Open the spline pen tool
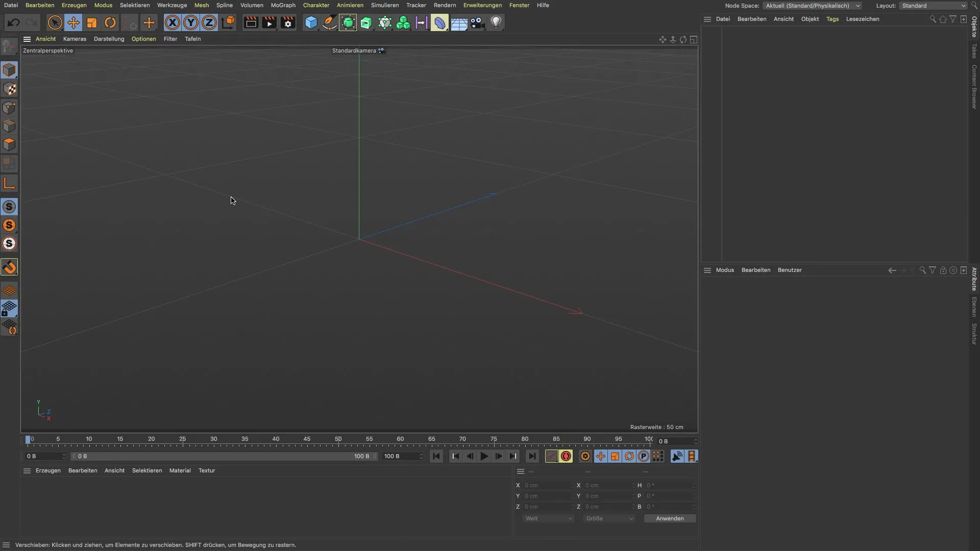This screenshot has height=551, width=980. click(330, 23)
